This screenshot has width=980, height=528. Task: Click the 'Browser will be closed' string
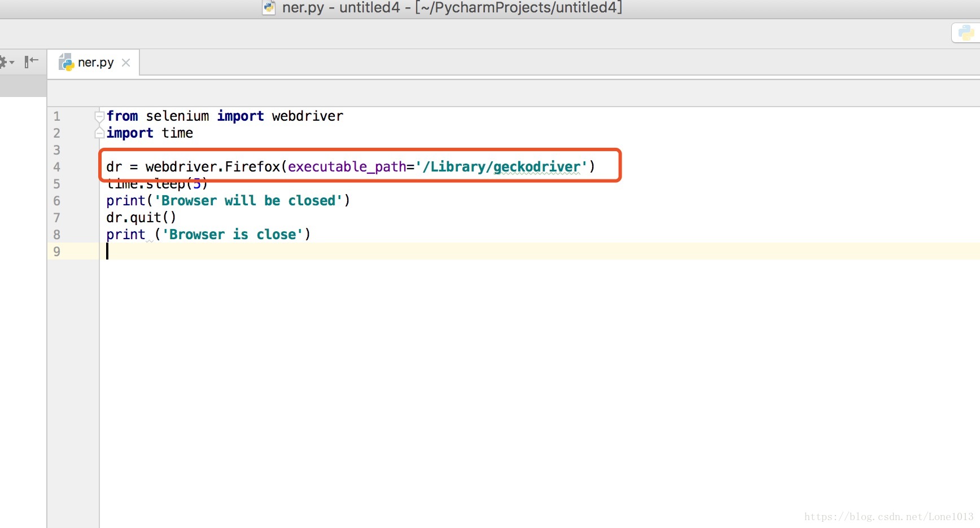[x=248, y=201]
